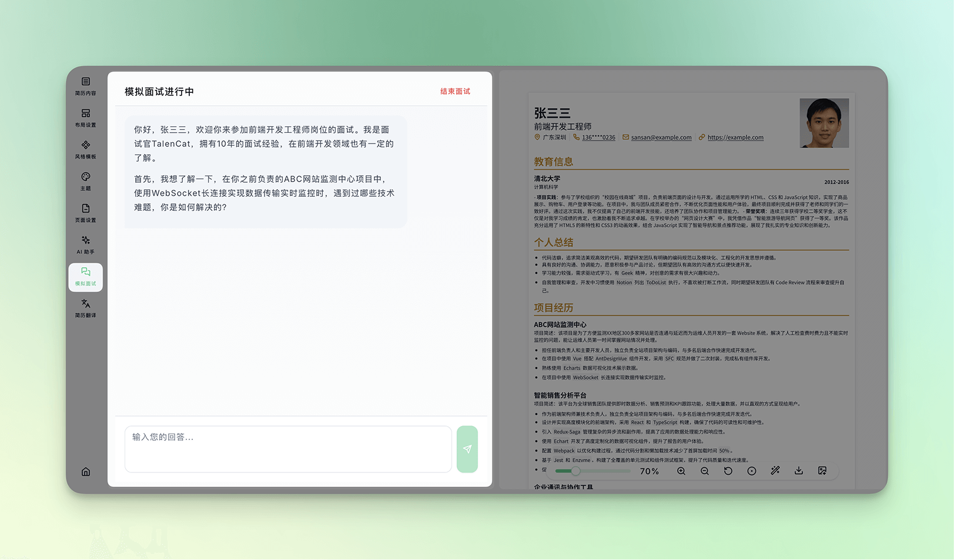Image resolution: width=954 pixels, height=560 pixels.
Task: Select 风格模板 style templates icon
Action: (x=85, y=149)
